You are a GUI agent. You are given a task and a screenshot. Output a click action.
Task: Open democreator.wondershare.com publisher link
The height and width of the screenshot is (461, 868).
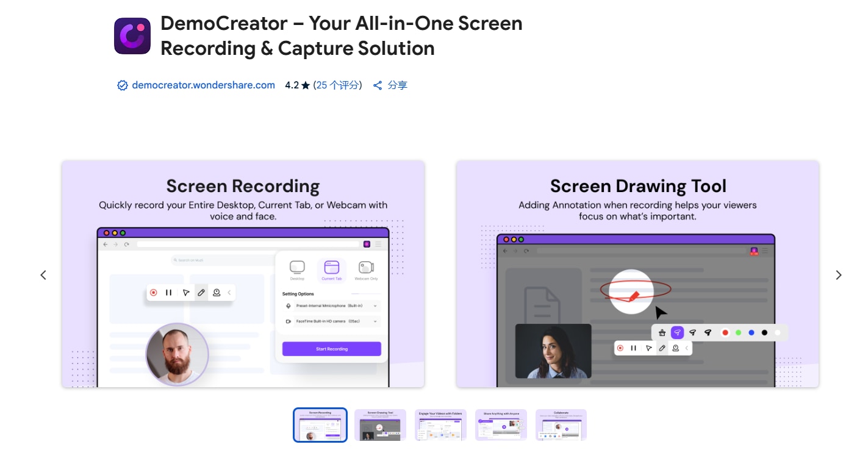point(203,85)
